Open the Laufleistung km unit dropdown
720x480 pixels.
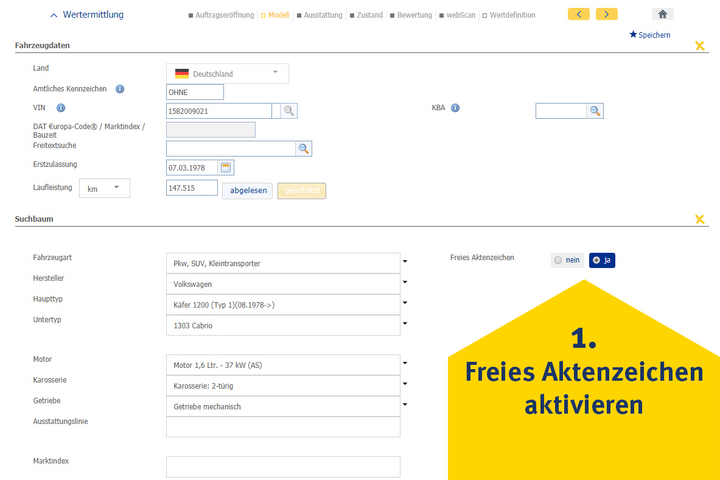pyautogui.click(x=104, y=188)
